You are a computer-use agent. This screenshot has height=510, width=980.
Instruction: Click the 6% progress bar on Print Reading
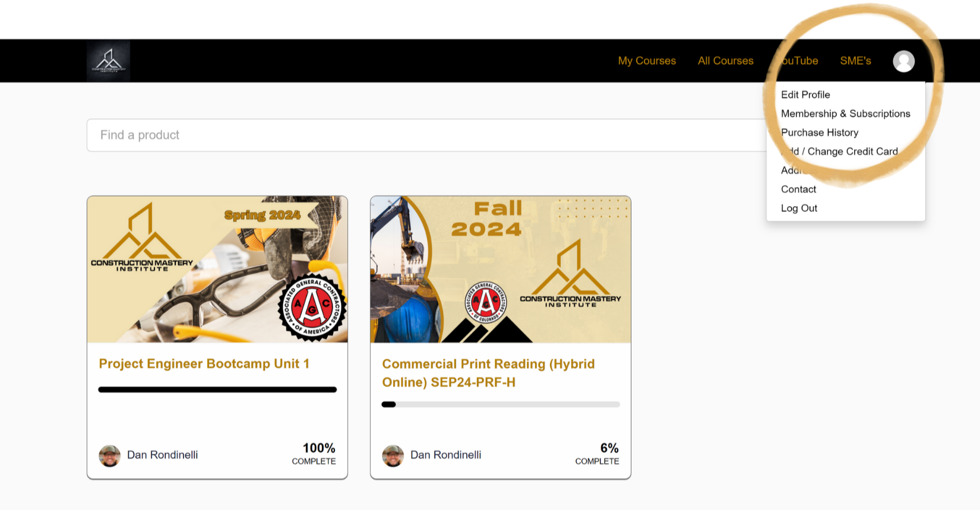click(501, 404)
